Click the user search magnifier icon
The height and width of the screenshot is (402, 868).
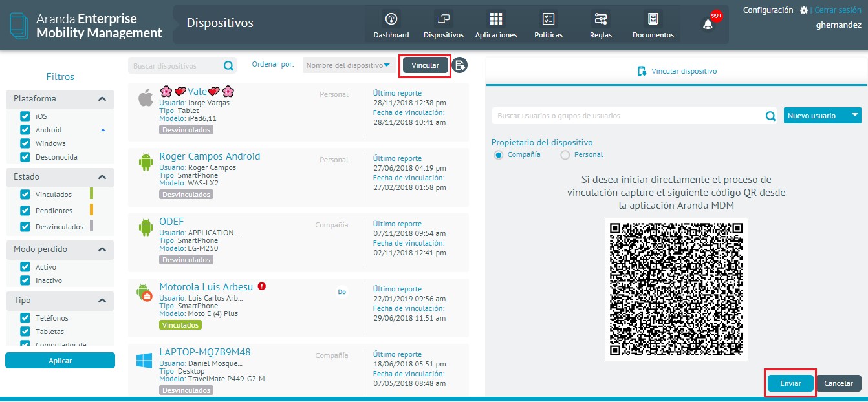click(770, 116)
